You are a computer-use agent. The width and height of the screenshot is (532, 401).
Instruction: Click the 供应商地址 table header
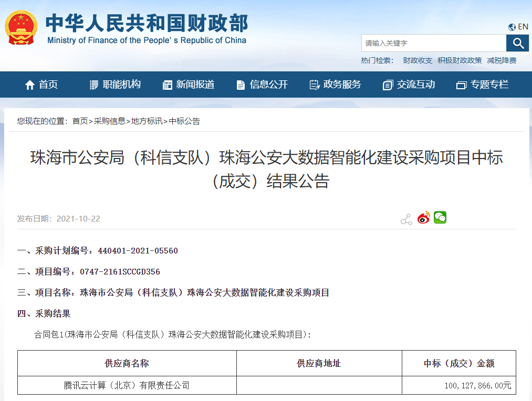tap(319, 363)
